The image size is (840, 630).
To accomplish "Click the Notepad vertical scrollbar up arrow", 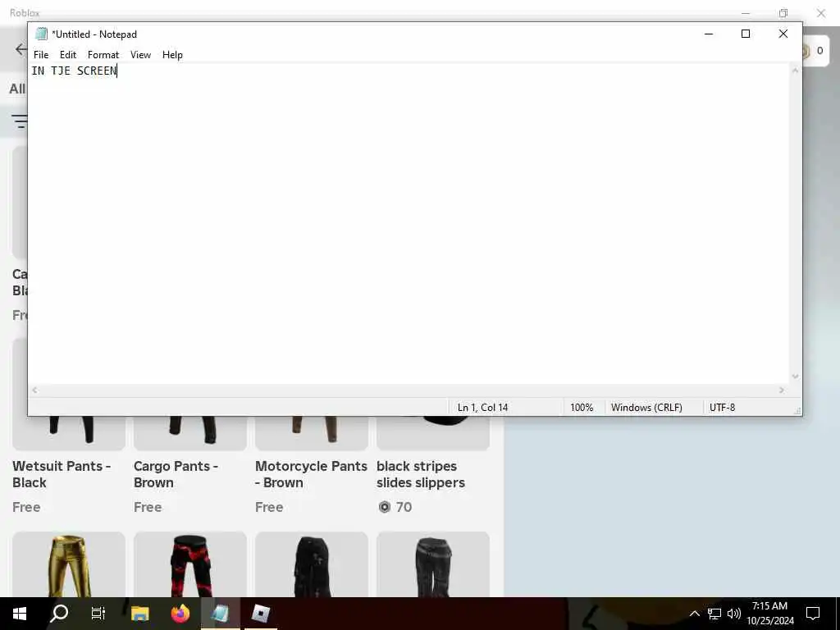I will coord(795,71).
